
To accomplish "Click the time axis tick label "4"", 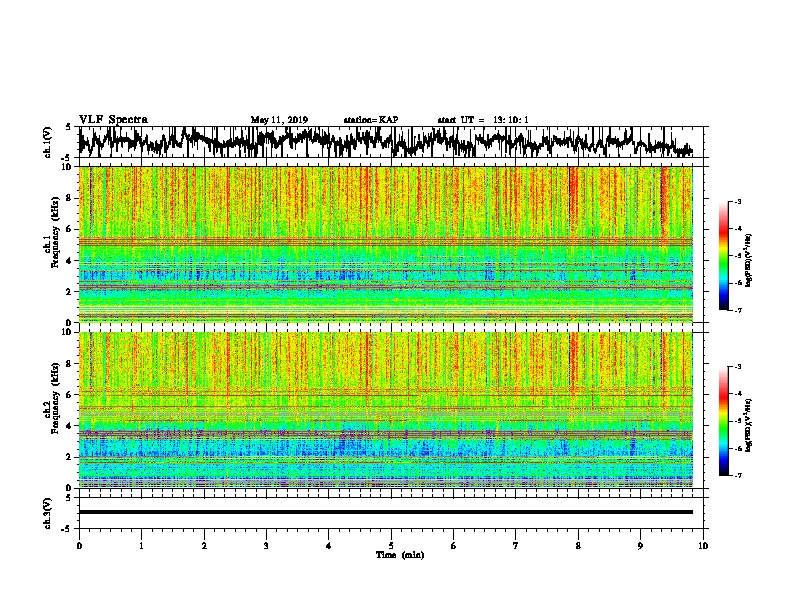I will point(329,546).
